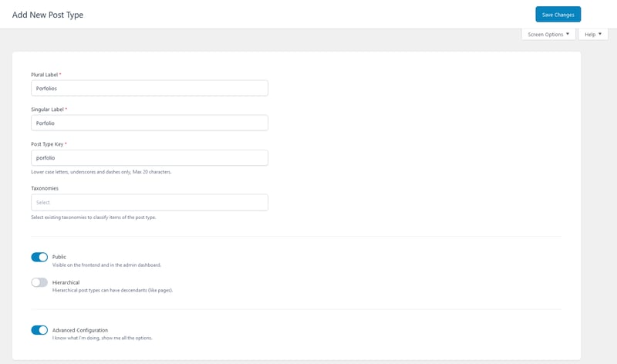Viewport: 617px width, 364px height.
Task: Click the "Post Type Key" field label
Action: coord(48,144)
